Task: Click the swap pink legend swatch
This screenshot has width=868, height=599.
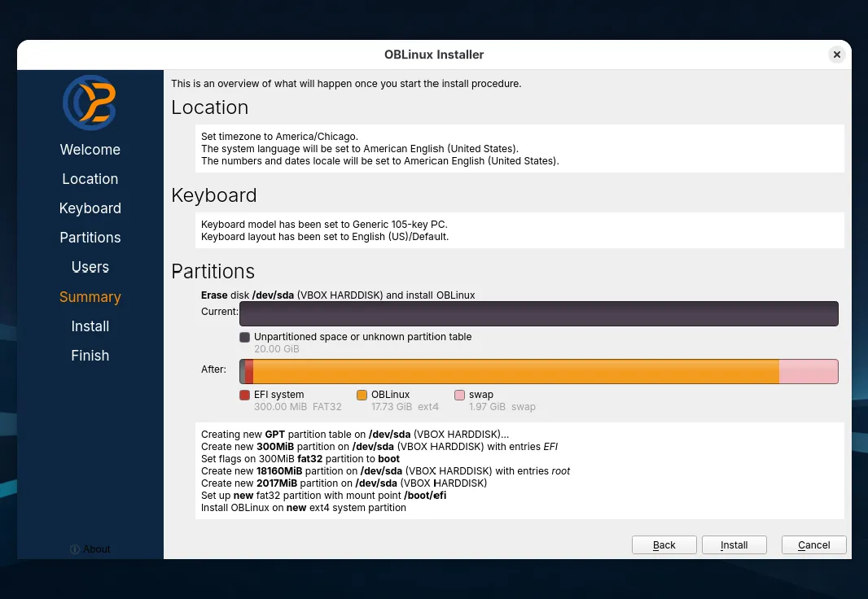Action: tap(459, 395)
